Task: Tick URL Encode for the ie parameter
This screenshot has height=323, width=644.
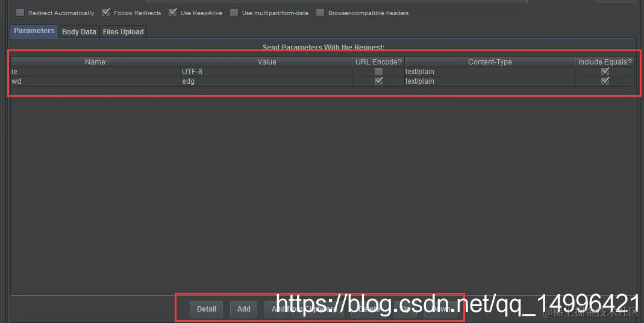Action: click(x=379, y=72)
